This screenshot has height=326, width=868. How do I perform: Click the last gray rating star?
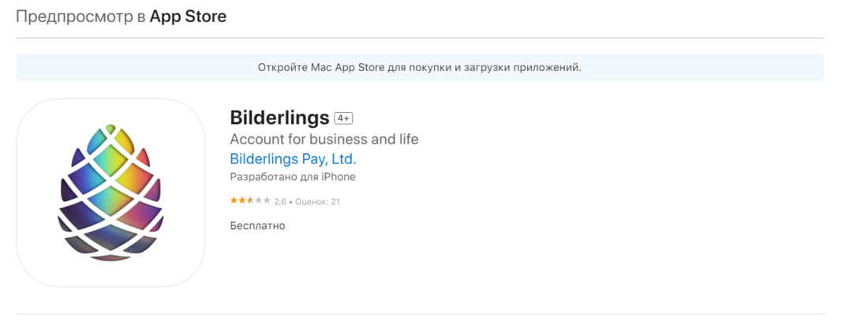[267, 201]
